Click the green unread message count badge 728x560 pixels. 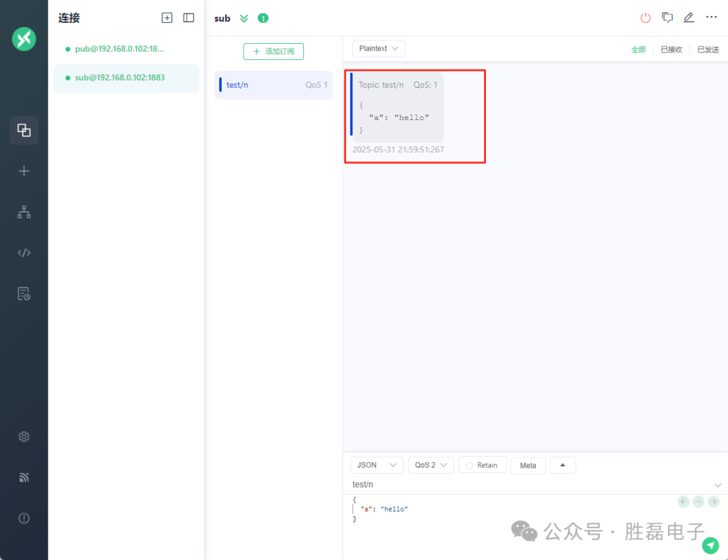pos(263,18)
